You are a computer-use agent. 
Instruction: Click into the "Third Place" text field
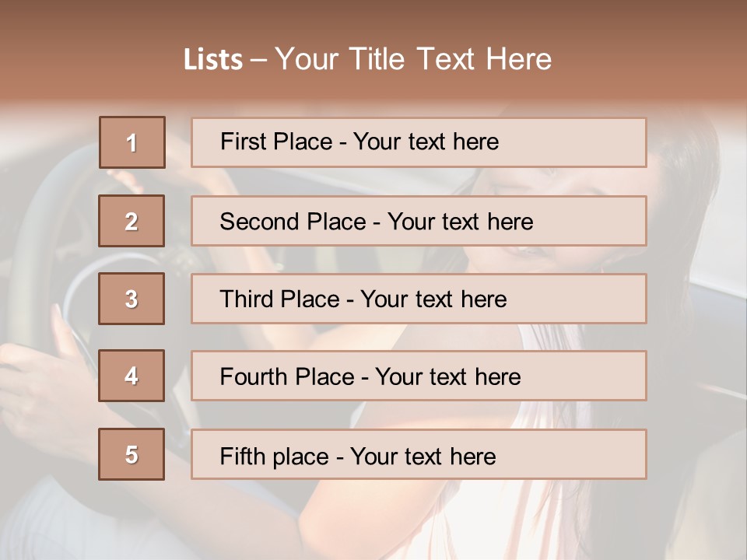pyautogui.click(x=419, y=299)
